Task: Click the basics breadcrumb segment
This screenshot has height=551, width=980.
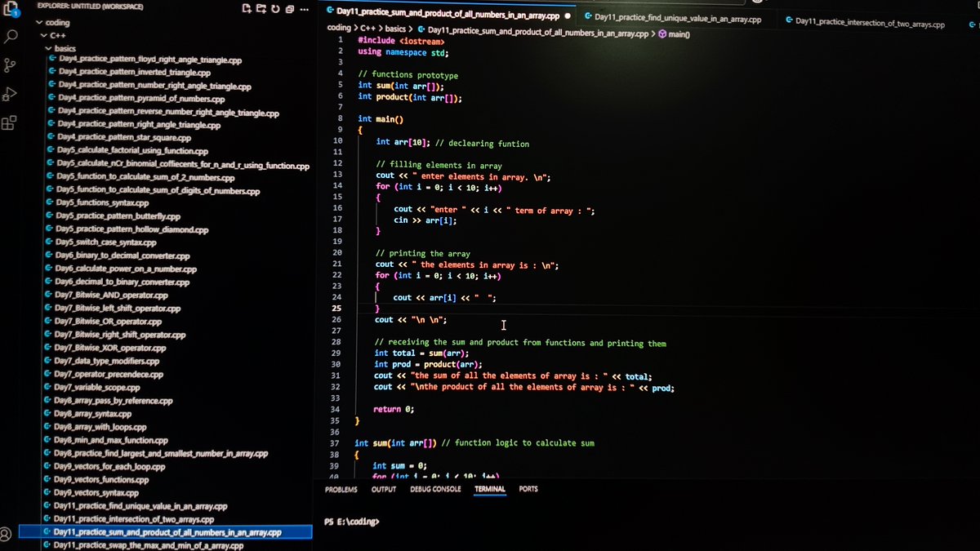Action: pos(395,29)
